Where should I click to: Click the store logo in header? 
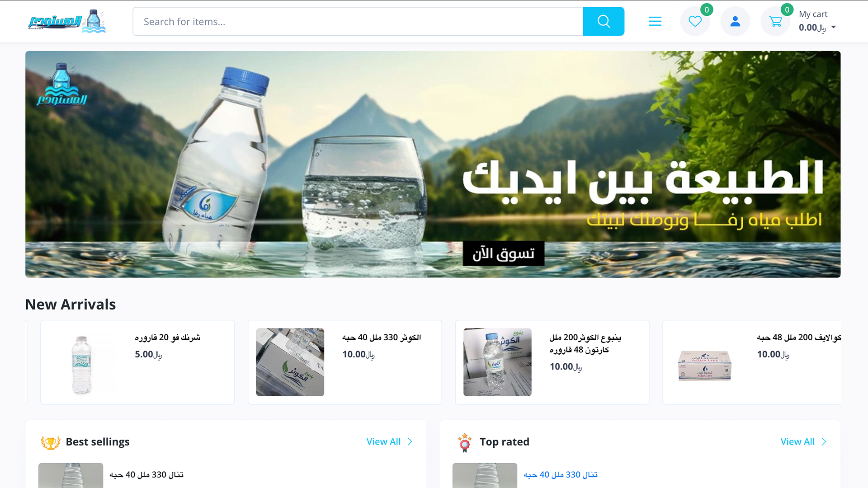click(67, 21)
